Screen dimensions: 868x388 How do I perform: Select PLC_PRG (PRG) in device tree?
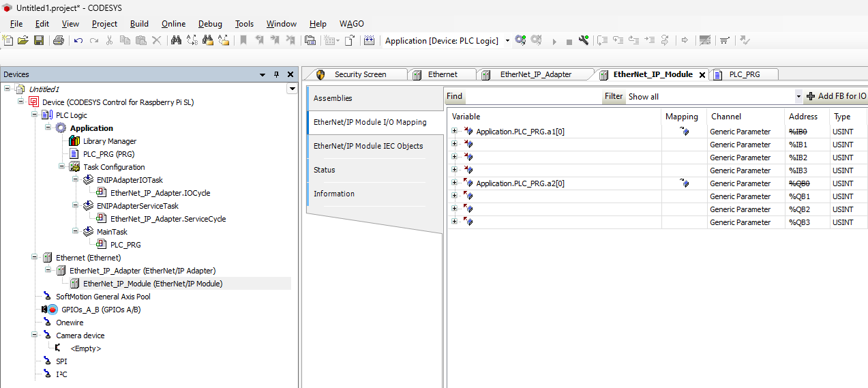[x=109, y=154]
